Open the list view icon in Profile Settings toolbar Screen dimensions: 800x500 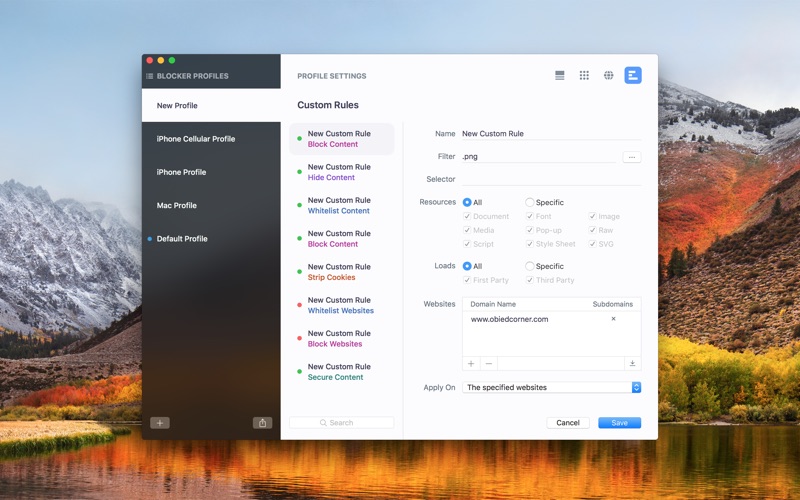pyautogui.click(x=560, y=76)
